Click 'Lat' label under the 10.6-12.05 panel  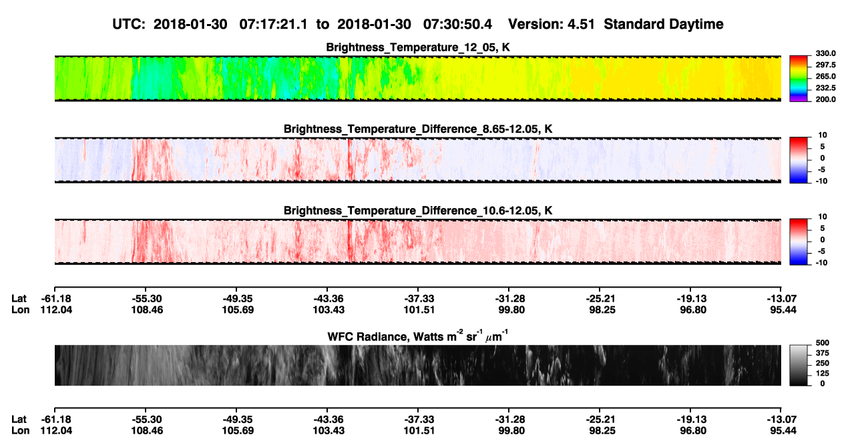[19, 299]
